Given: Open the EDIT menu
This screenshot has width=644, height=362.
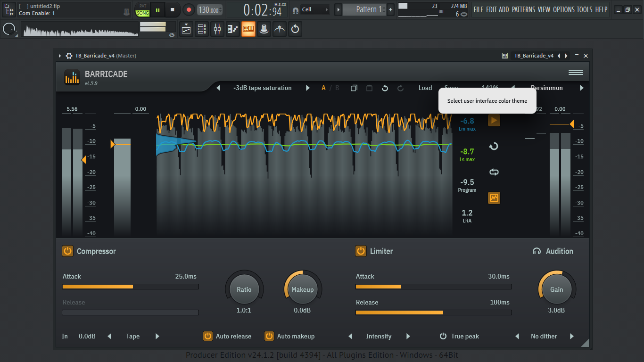Looking at the screenshot, I should coord(491,9).
